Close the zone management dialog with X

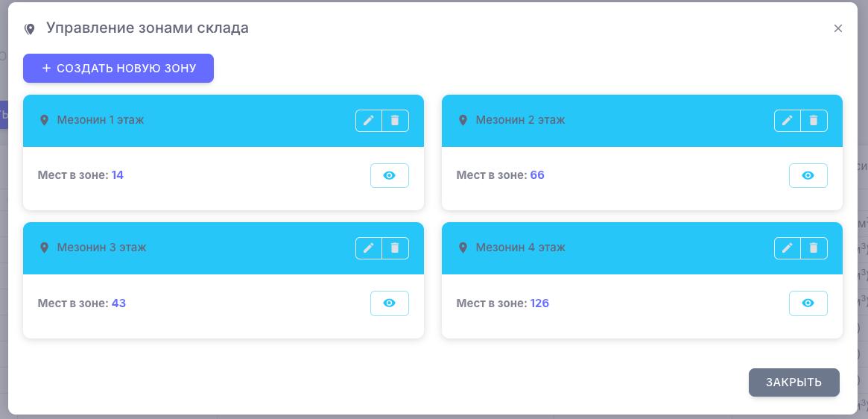[x=838, y=28]
